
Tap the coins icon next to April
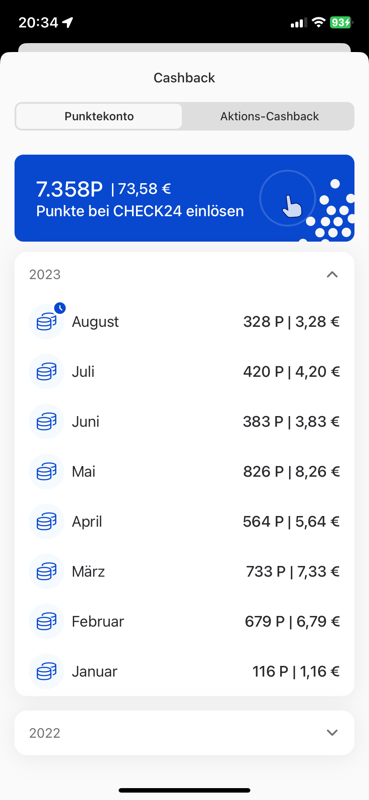(x=46, y=522)
